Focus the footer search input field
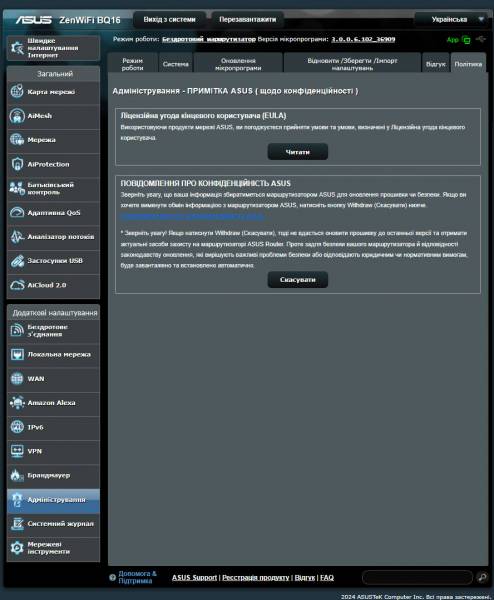 (x=418, y=577)
